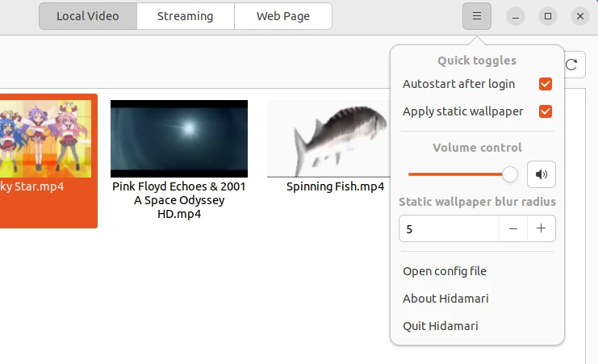Select Quit Hidamari
Viewport: 598px width, 364px height.
441,326
